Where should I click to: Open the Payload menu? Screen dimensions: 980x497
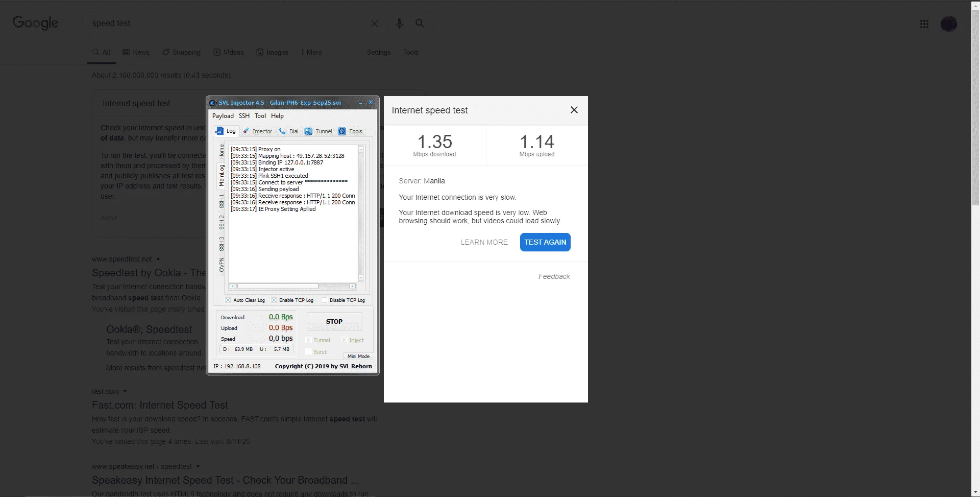tap(223, 116)
